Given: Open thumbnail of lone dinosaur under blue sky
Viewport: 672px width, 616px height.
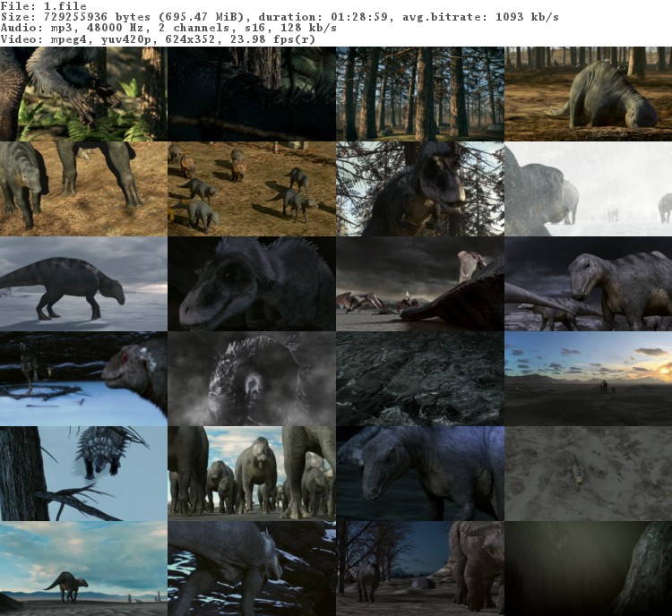Looking at the screenshot, I should (83, 569).
